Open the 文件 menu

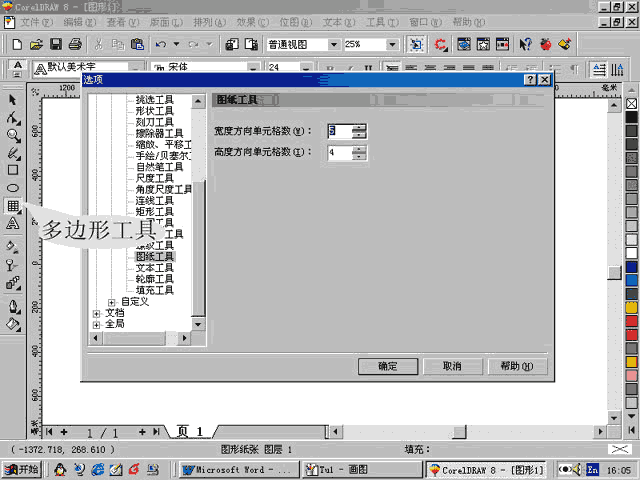tap(37, 21)
